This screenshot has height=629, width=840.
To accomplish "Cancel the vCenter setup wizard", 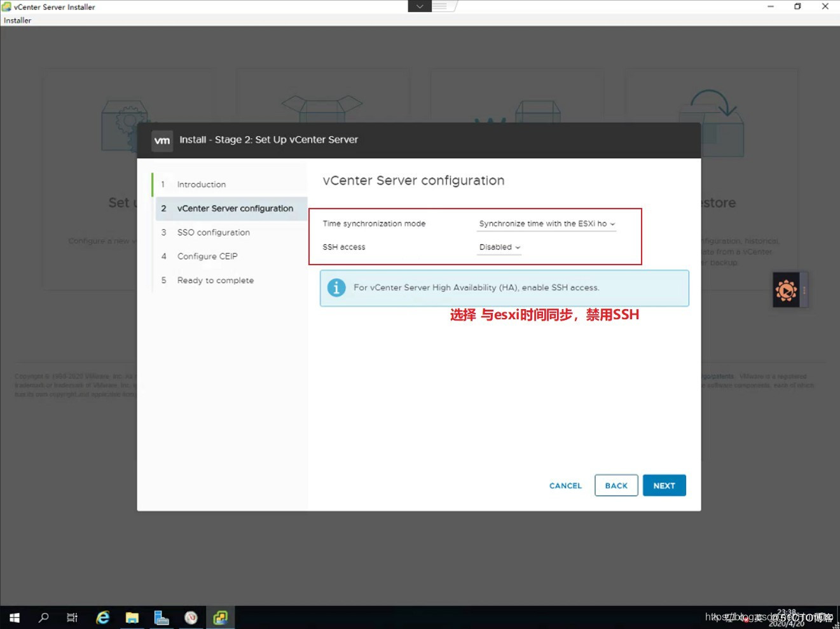I will coord(565,485).
